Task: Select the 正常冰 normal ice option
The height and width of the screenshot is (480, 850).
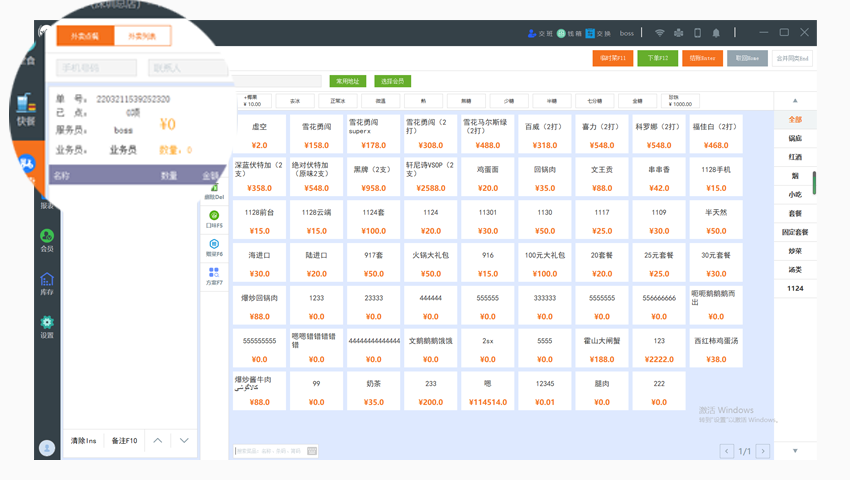Action: coord(338,101)
